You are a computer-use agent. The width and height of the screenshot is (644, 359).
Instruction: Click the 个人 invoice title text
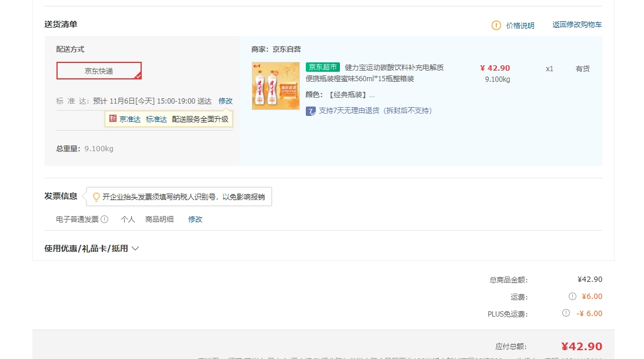(128, 219)
